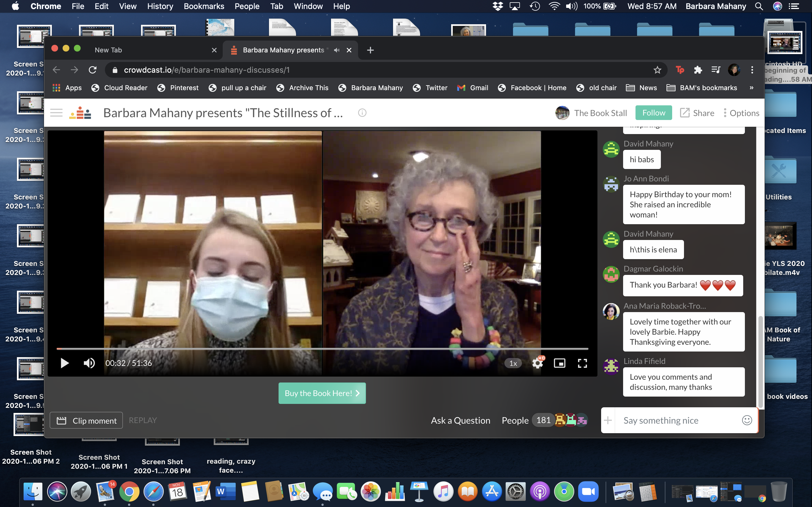This screenshot has height=507, width=812.
Task: Click the video progress bar
Action: [322, 349]
